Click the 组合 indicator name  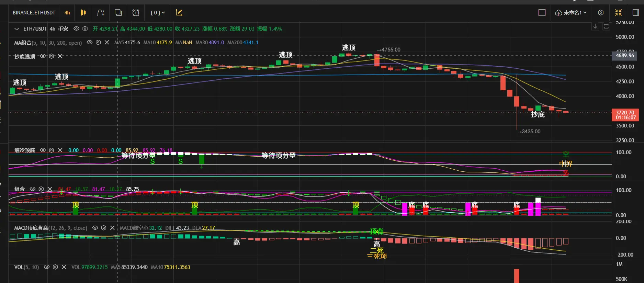point(20,189)
